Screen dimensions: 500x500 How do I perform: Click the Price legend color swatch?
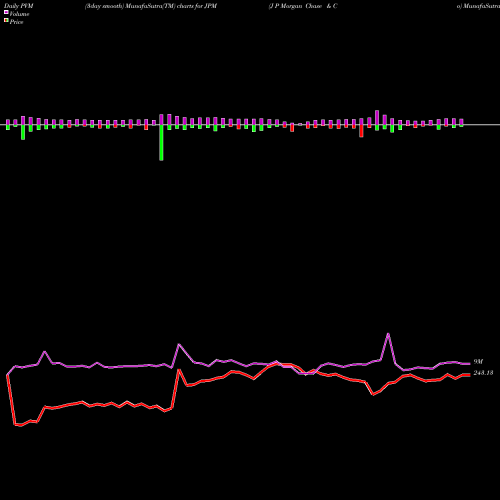point(6,21)
